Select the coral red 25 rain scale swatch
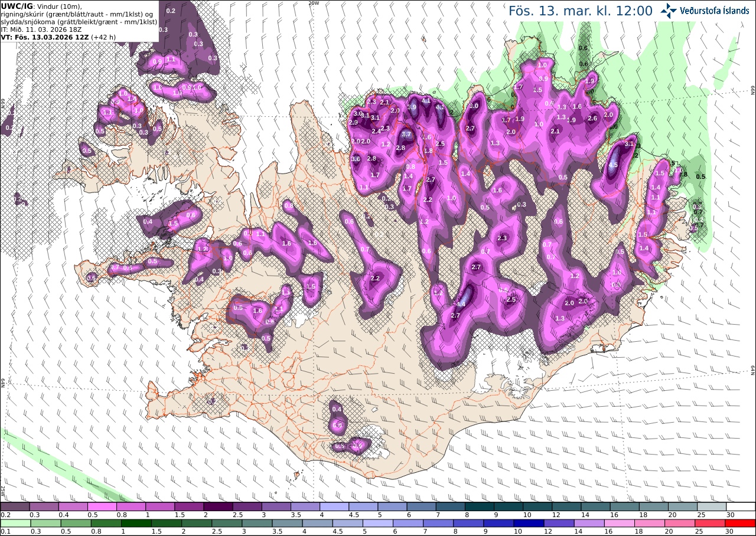Screen dimensions: 756x536 (710, 523)
